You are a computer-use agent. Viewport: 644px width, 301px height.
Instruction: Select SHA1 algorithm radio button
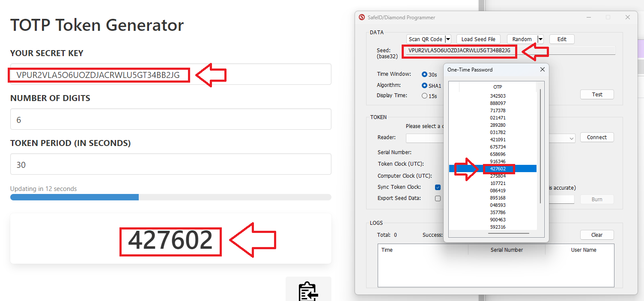point(425,86)
